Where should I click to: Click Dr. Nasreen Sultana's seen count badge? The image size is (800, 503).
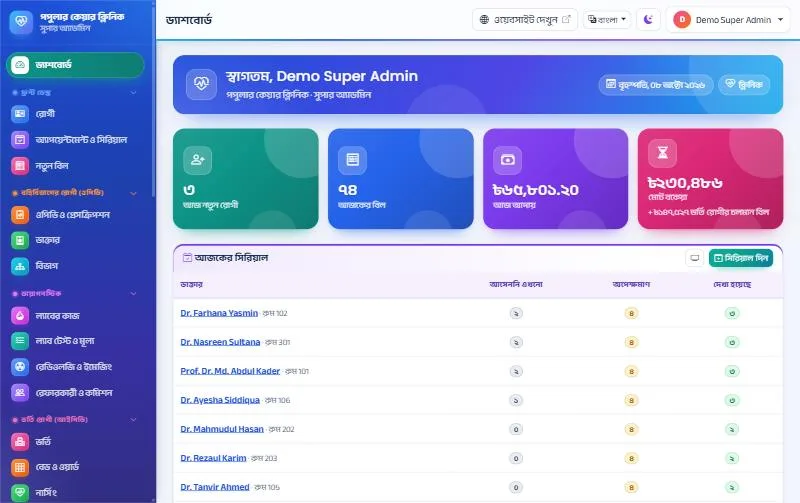click(x=732, y=342)
